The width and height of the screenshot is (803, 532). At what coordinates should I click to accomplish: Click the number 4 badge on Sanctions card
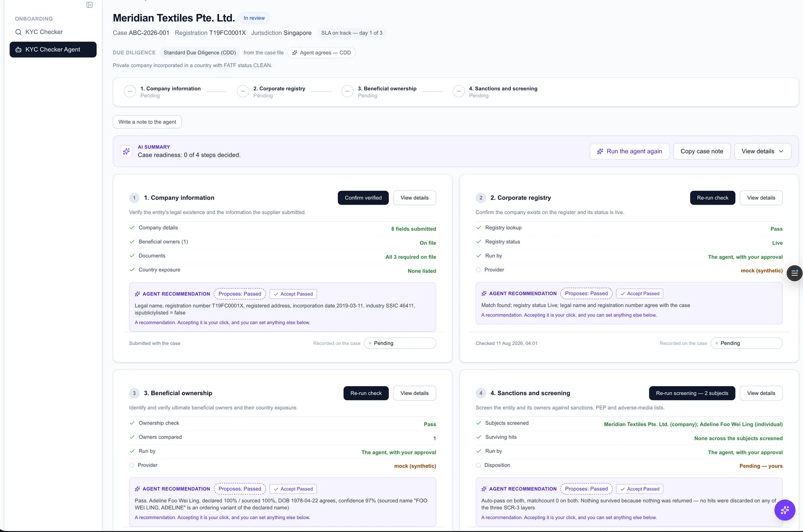pyautogui.click(x=481, y=394)
